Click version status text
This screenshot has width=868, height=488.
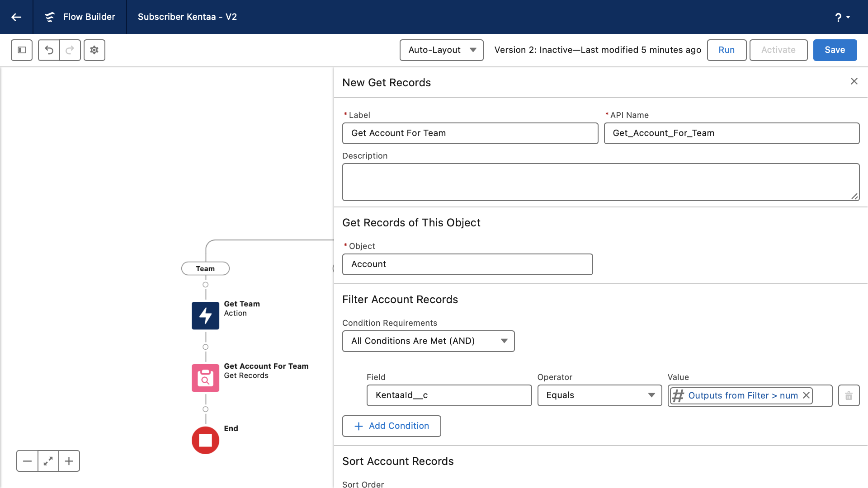pos(598,50)
